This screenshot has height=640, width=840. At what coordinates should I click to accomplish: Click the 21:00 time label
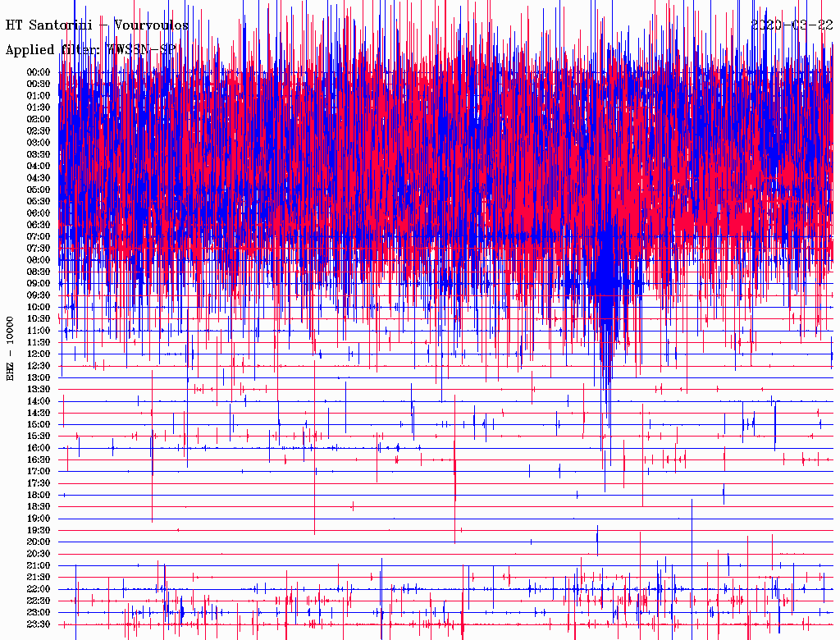pyautogui.click(x=39, y=566)
